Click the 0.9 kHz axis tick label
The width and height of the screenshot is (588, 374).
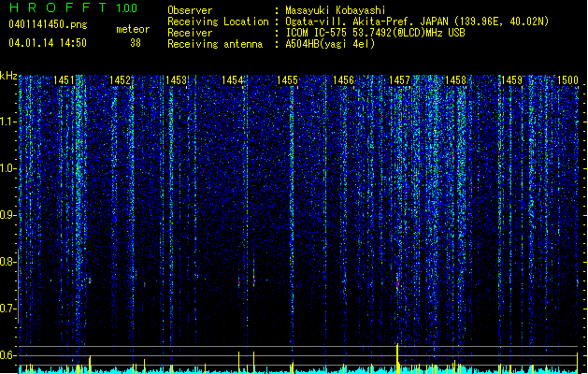7,215
